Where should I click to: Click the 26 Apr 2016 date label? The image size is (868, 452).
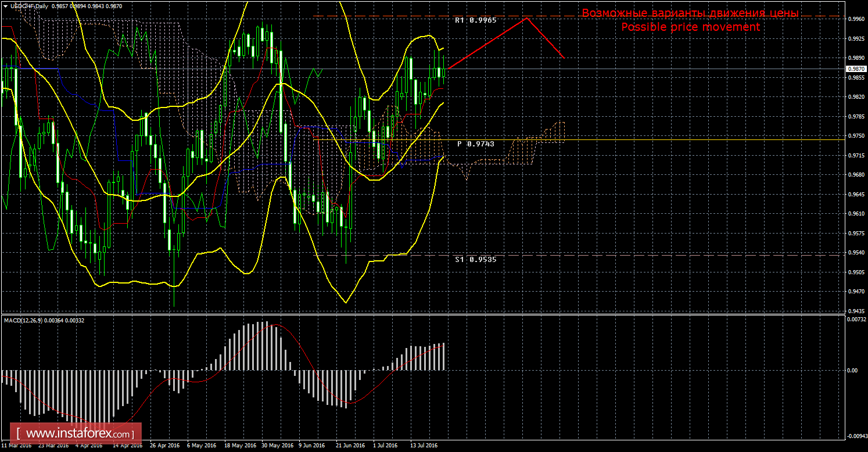click(165, 446)
